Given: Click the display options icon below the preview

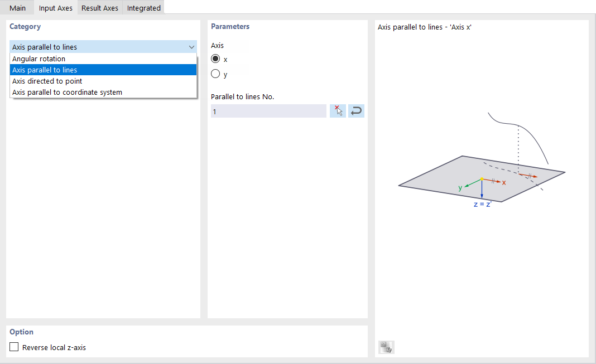Looking at the screenshot, I should pos(385,347).
